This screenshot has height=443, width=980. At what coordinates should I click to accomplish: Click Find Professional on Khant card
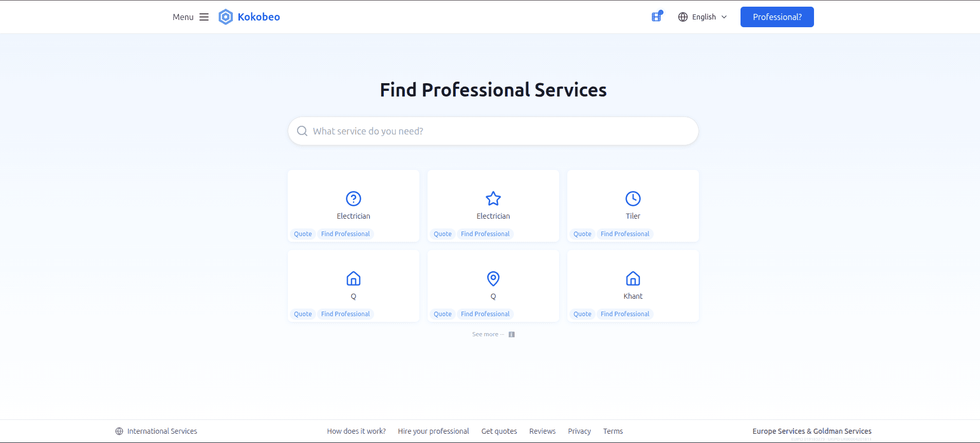[x=625, y=314]
